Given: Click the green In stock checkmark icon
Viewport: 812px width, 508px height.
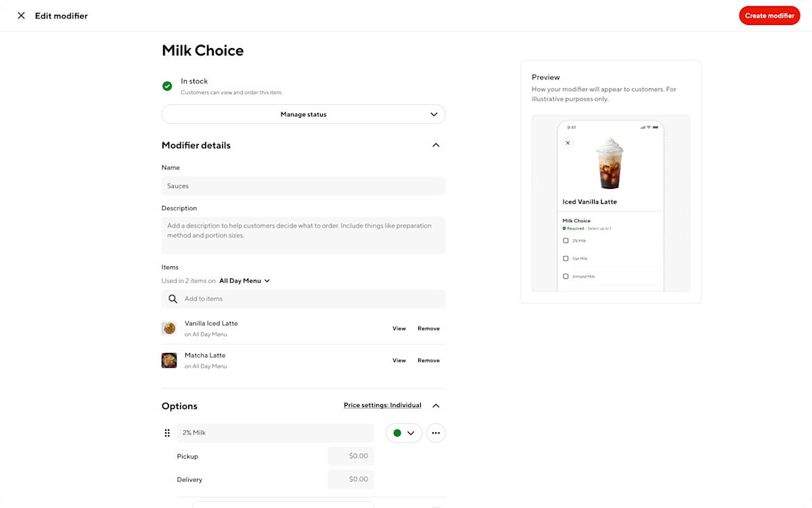Looking at the screenshot, I should coord(167,86).
